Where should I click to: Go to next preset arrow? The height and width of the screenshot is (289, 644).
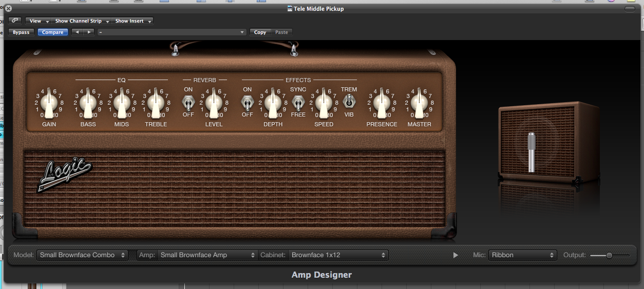point(89,32)
